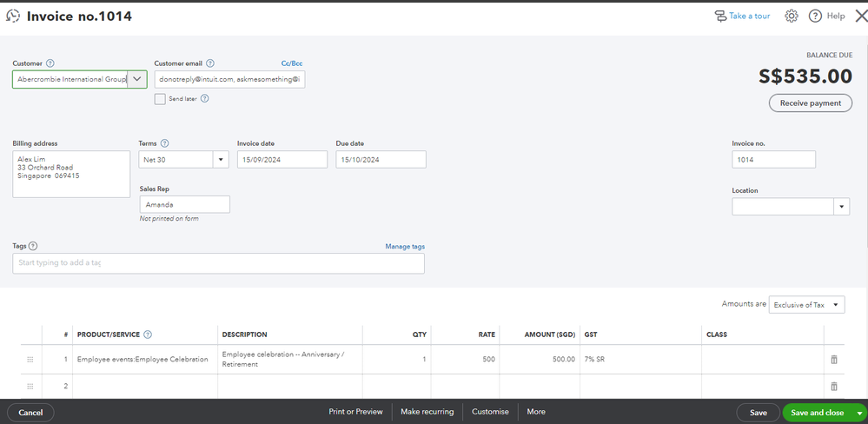The width and height of the screenshot is (868, 424).
Task: Open the invoice history clock icon
Action: (x=13, y=16)
